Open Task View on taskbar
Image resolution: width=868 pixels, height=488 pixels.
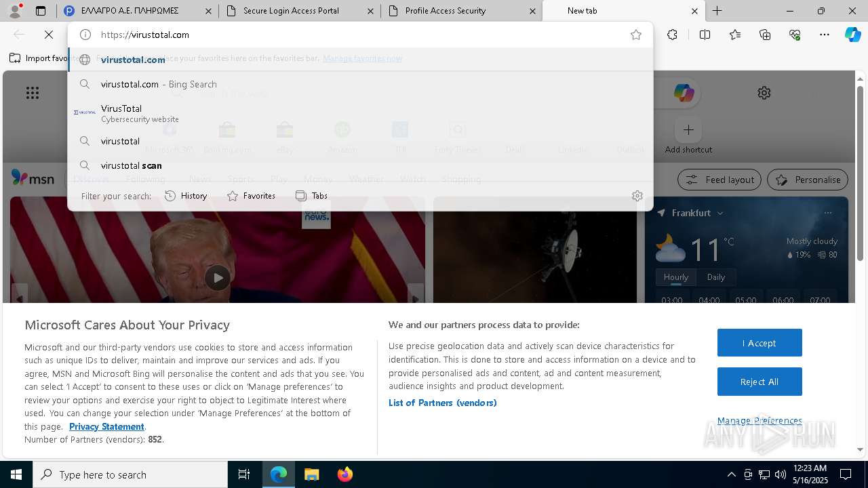tap(244, 474)
